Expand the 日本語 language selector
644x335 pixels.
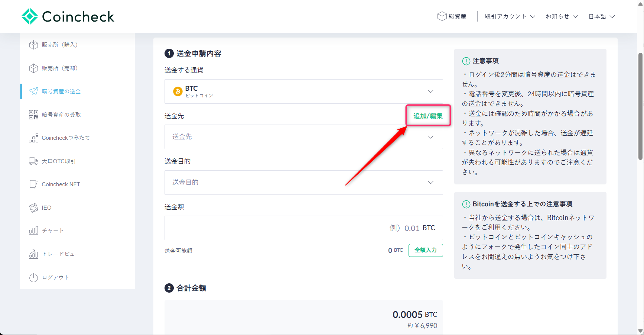coord(601,16)
